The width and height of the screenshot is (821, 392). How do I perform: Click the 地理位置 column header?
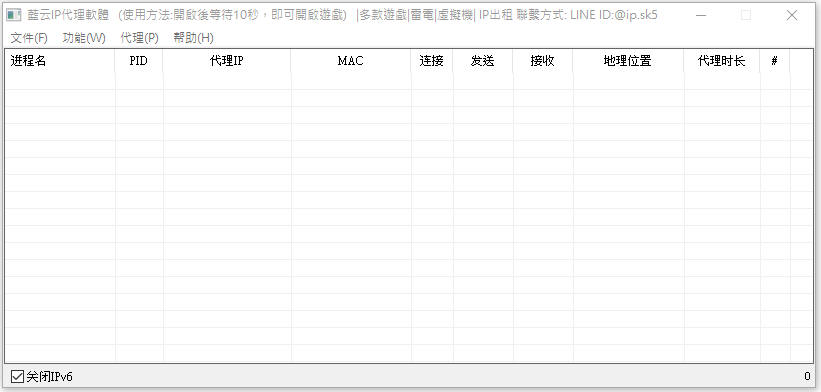pos(628,61)
